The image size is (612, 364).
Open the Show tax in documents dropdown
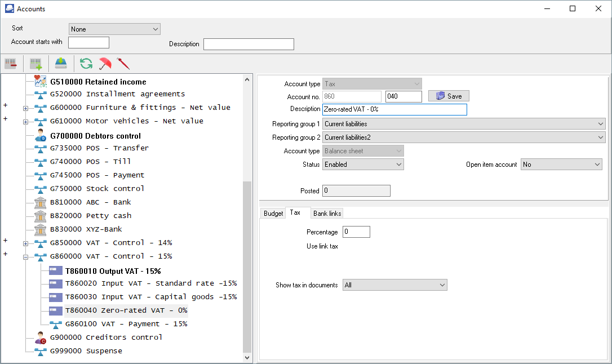[x=394, y=285]
